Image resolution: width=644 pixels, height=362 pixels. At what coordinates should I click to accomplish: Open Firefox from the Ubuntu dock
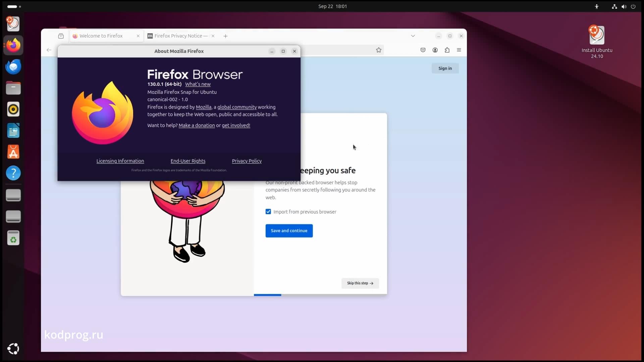(13, 45)
